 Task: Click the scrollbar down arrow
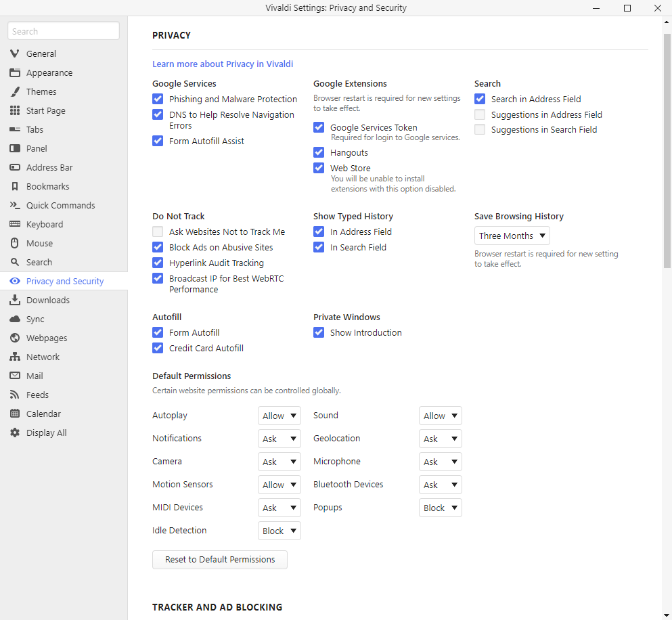click(667, 615)
